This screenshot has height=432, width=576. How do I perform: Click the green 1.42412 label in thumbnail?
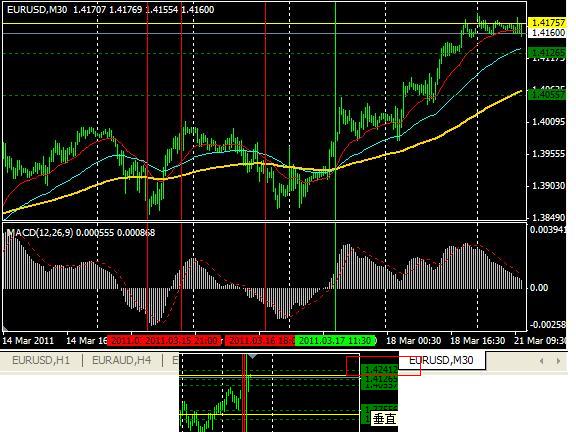pyautogui.click(x=379, y=369)
